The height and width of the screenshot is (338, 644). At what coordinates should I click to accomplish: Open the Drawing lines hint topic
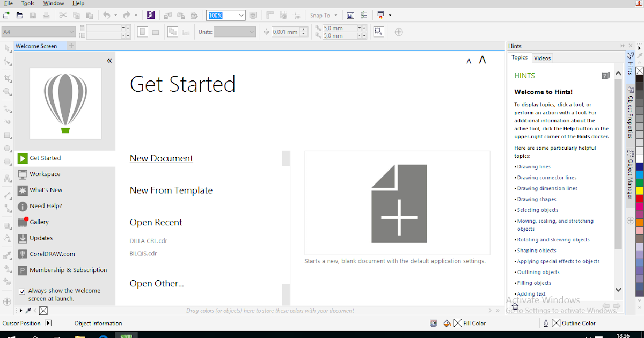[x=534, y=167]
